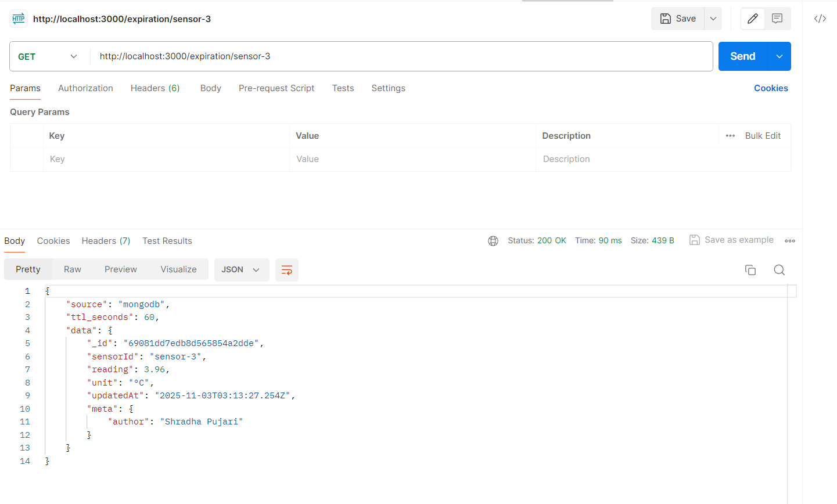Open the code snippet panel icon
Viewport: 837px width, 504px height.
[820, 19]
